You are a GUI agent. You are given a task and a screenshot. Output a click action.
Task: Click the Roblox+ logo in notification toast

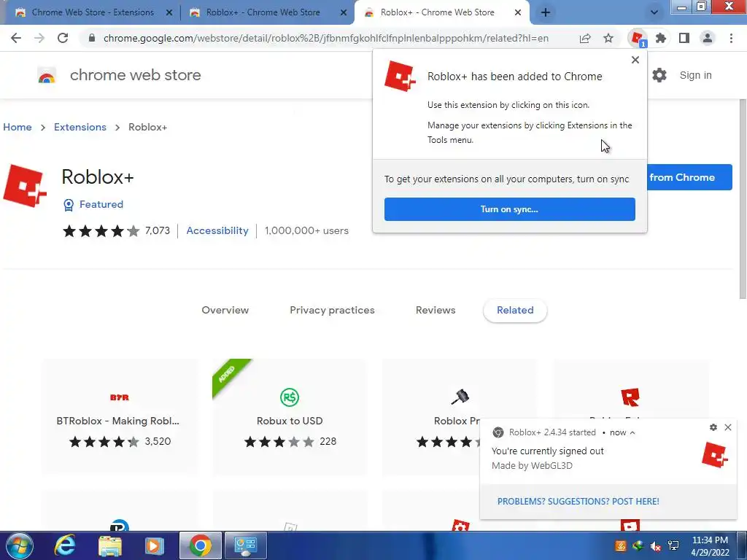(715, 455)
